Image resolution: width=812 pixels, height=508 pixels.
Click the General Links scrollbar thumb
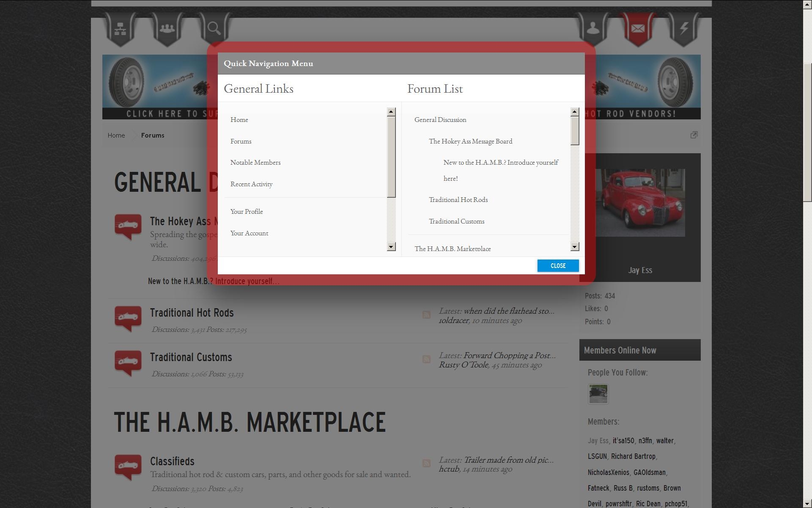(391, 157)
